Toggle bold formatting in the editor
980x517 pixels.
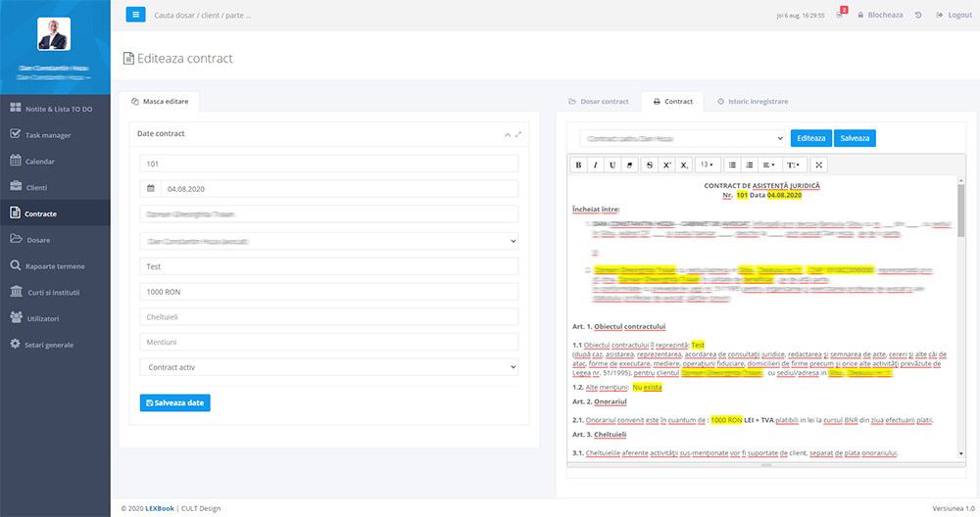click(x=578, y=164)
